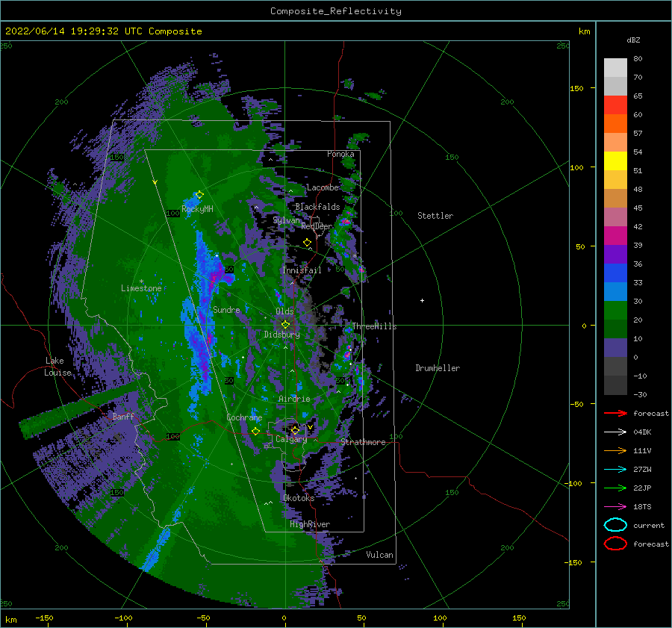
Task: Click the Vulcan label
Action: (379, 555)
